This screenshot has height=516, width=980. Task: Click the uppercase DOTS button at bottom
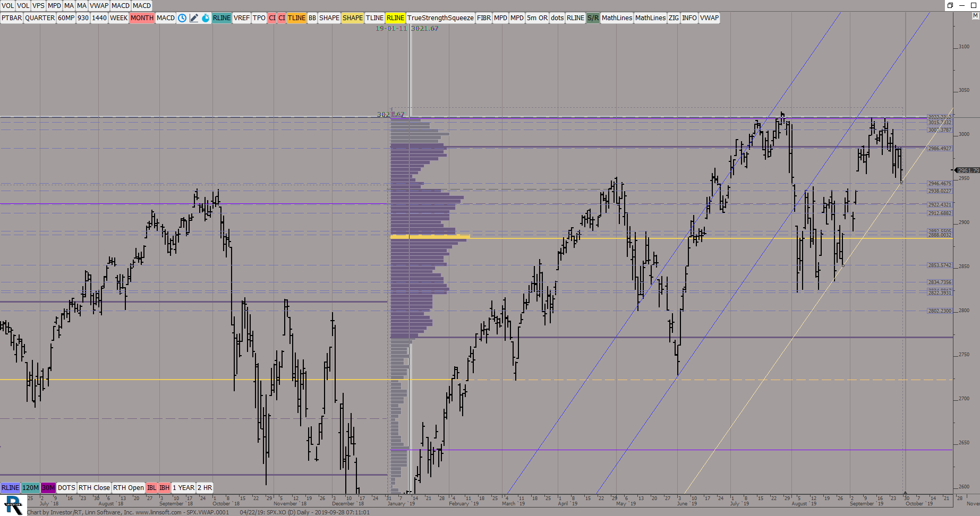(66, 488)
